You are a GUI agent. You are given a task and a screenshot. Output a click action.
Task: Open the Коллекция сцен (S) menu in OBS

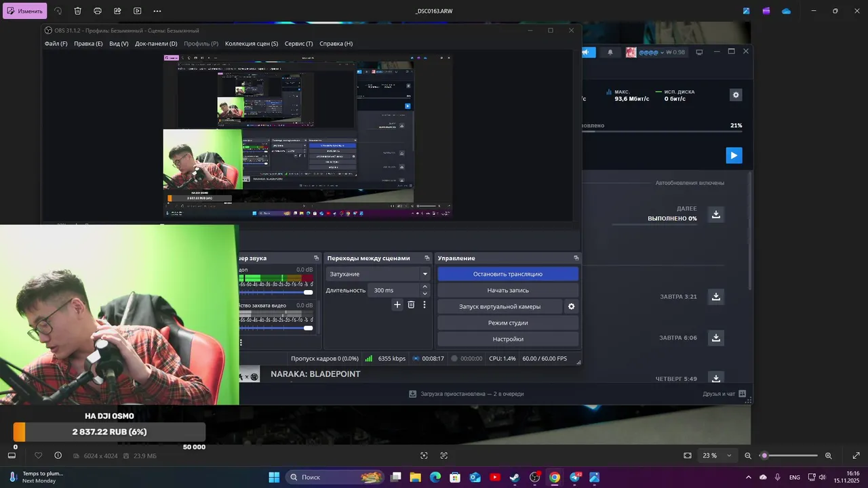point(252,43)
